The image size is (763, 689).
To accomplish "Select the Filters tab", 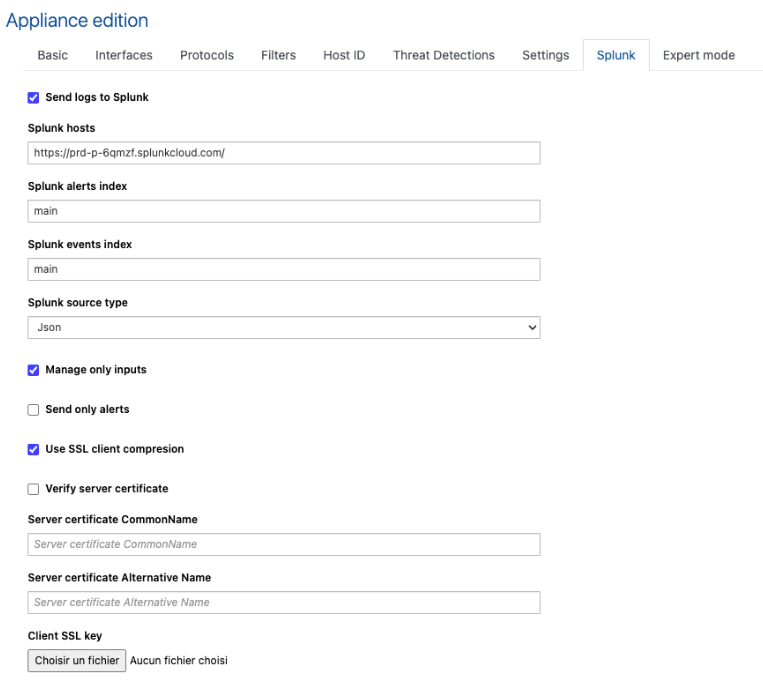I will point(278,55).
